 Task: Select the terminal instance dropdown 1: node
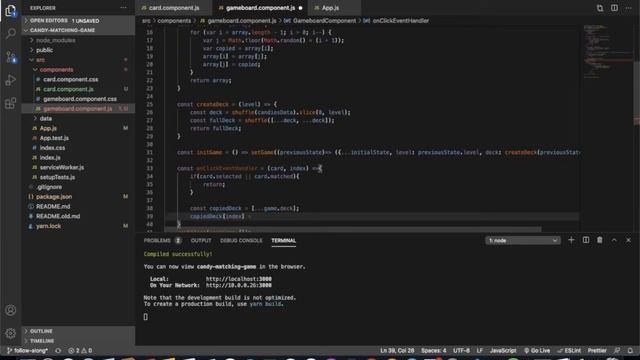(x=523, y=240)
